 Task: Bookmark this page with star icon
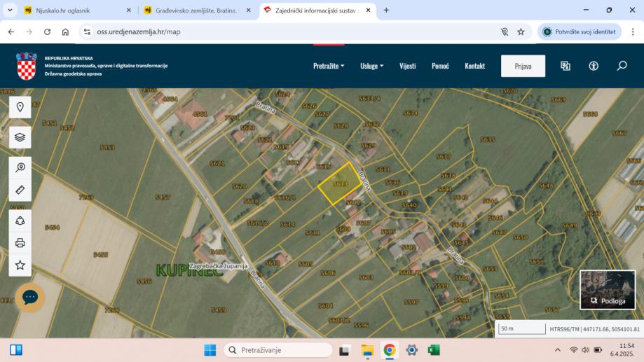point(521,32)
